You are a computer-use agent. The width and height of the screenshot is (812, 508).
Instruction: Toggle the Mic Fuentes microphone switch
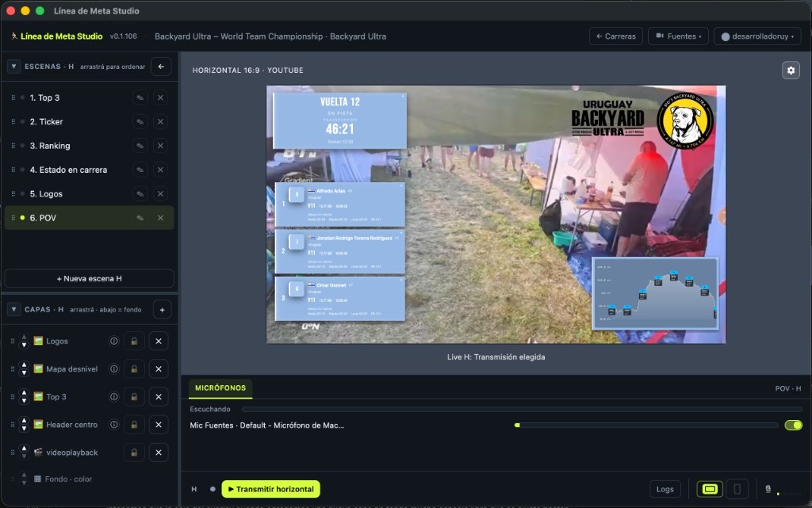[793, 426]
